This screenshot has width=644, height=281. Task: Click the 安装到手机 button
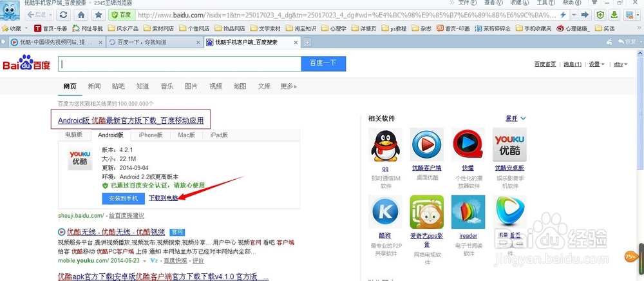pos(123,199)
